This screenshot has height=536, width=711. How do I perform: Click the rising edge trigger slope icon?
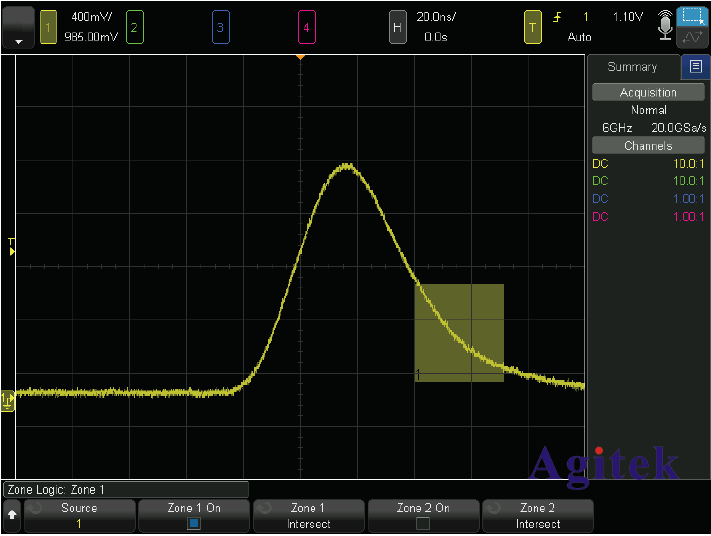click(557, 17)
